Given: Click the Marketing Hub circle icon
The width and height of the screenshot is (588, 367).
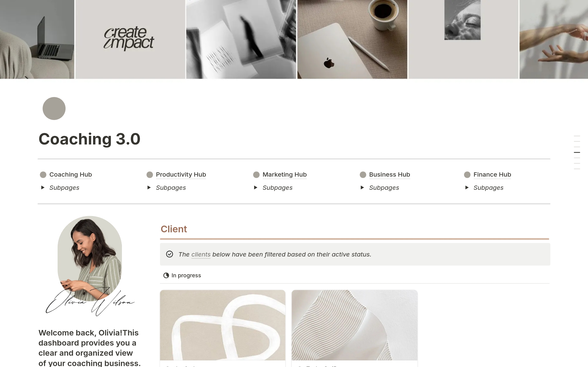Looking at the screenshot, I should 256,175.
